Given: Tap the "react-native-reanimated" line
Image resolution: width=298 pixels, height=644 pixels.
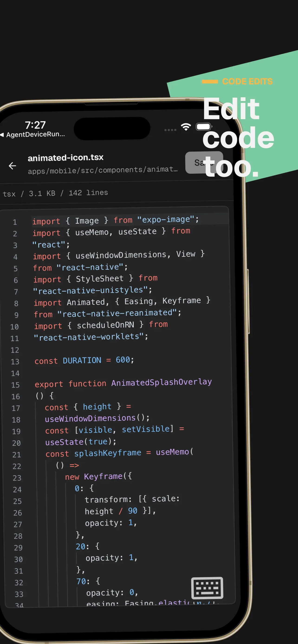Looking at the screenshot, I should pyautogui.click(x=107, y=313).
